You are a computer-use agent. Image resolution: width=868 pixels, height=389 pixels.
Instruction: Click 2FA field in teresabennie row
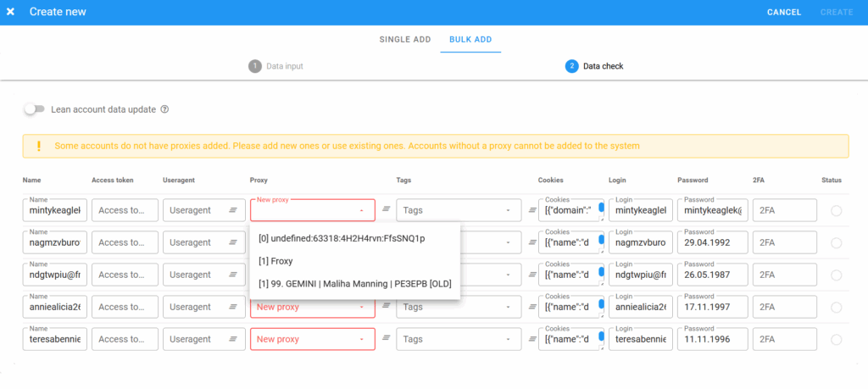tap(784, 339)
